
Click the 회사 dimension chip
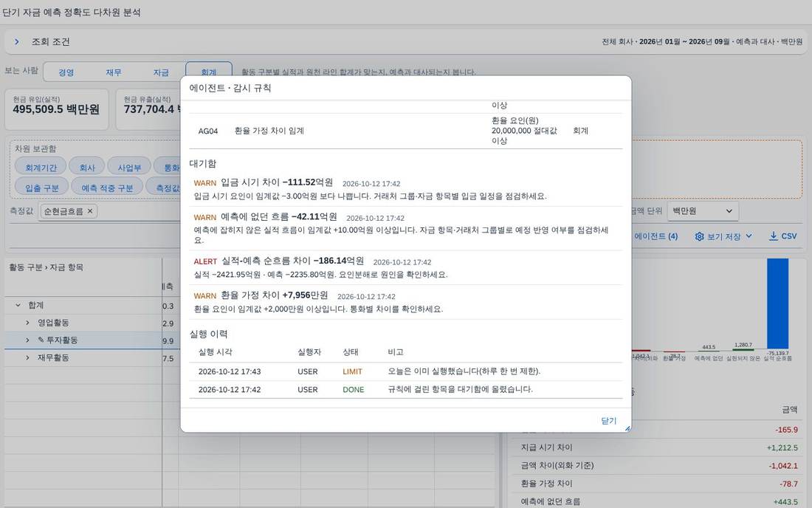[87, 168]
